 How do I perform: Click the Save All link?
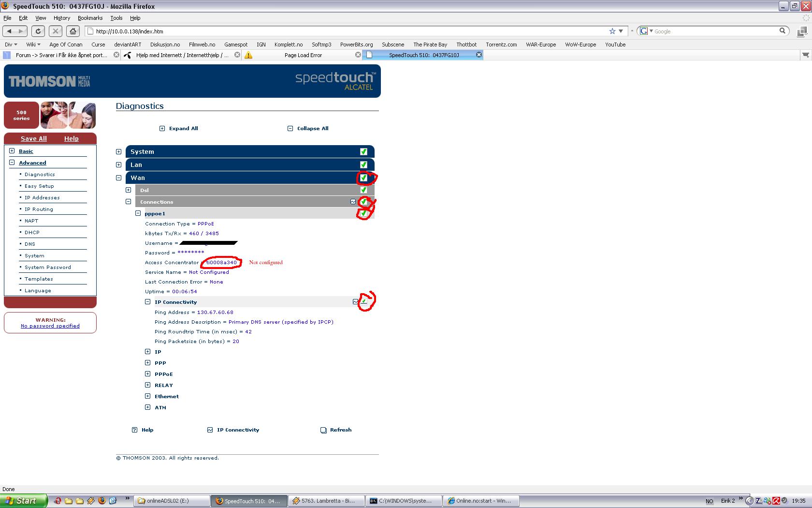pyautogui.click(x=34, y=138)
